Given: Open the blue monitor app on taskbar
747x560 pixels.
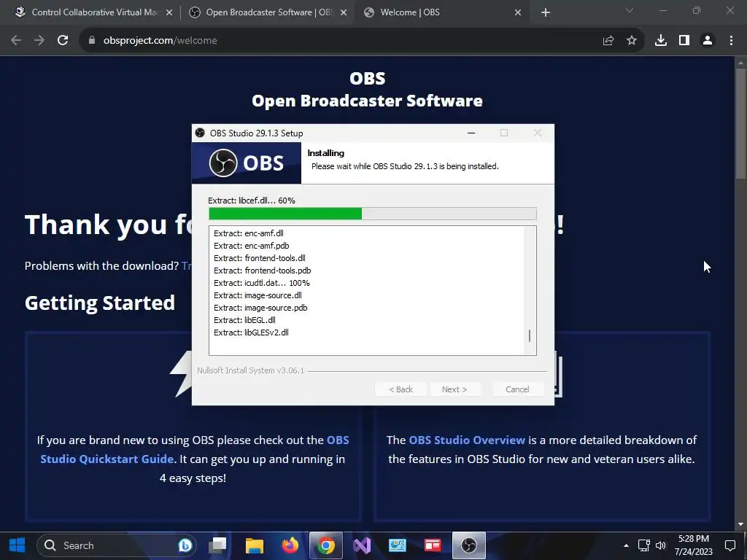Looking at the screenshot, I should tap(397, 545).
